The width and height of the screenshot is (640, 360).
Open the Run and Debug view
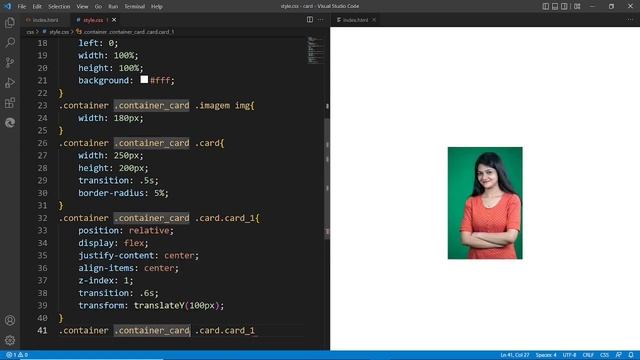pos(10,82)
